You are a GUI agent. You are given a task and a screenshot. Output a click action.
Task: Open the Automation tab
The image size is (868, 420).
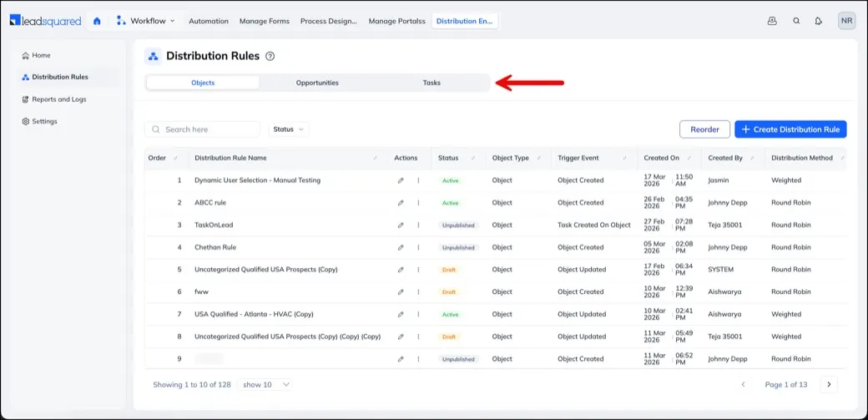pos(209,21)
